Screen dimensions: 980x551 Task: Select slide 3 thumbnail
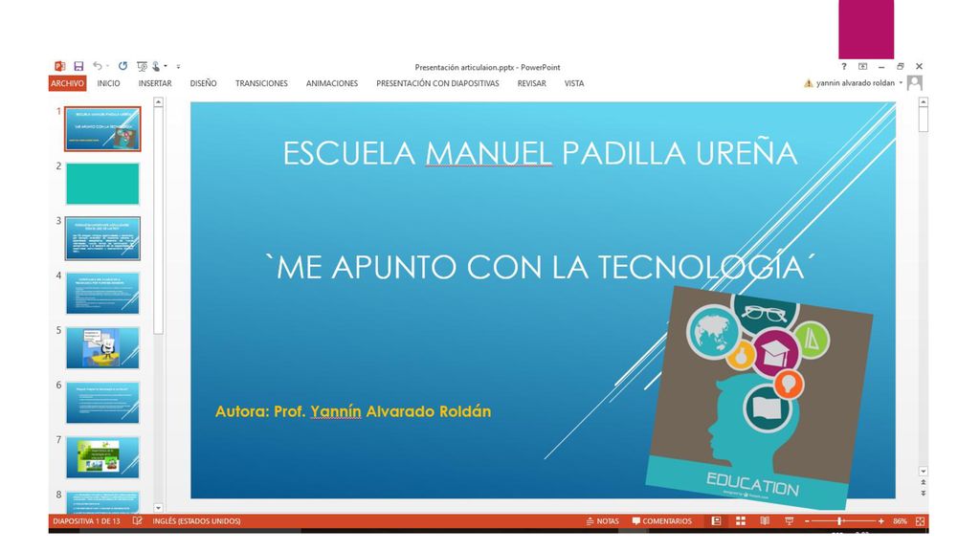pyautogui.click(x=102, y=238)
